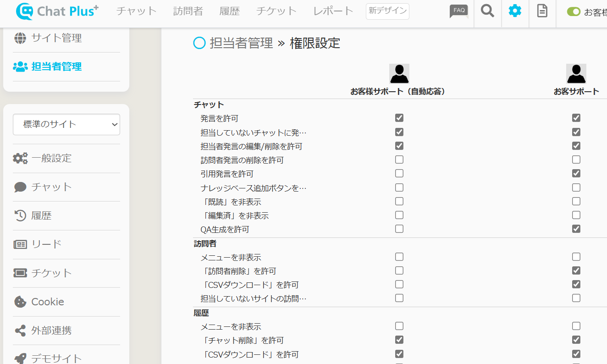Click the document icon in top bar

542,11
